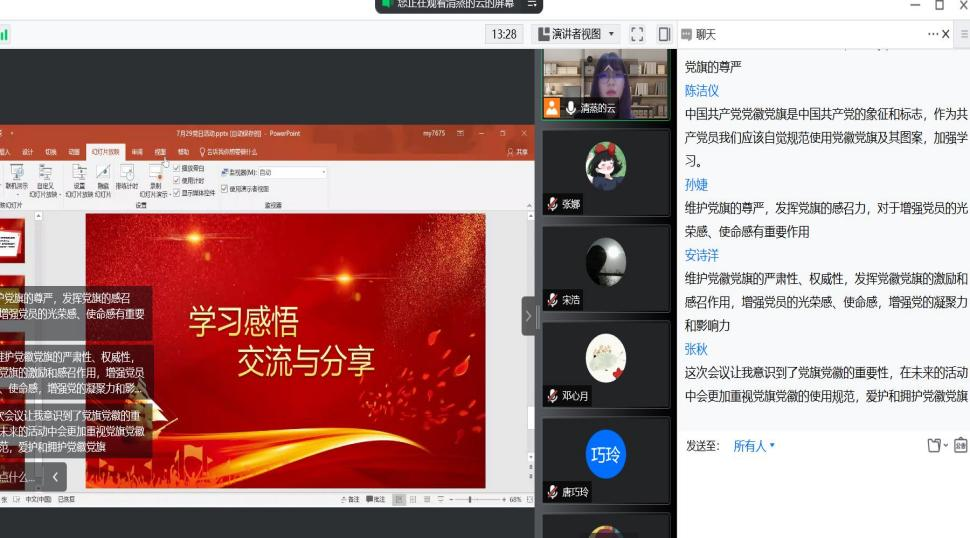
Task: Open the 视图 ribbon tab
Action: tap(160, 152)
